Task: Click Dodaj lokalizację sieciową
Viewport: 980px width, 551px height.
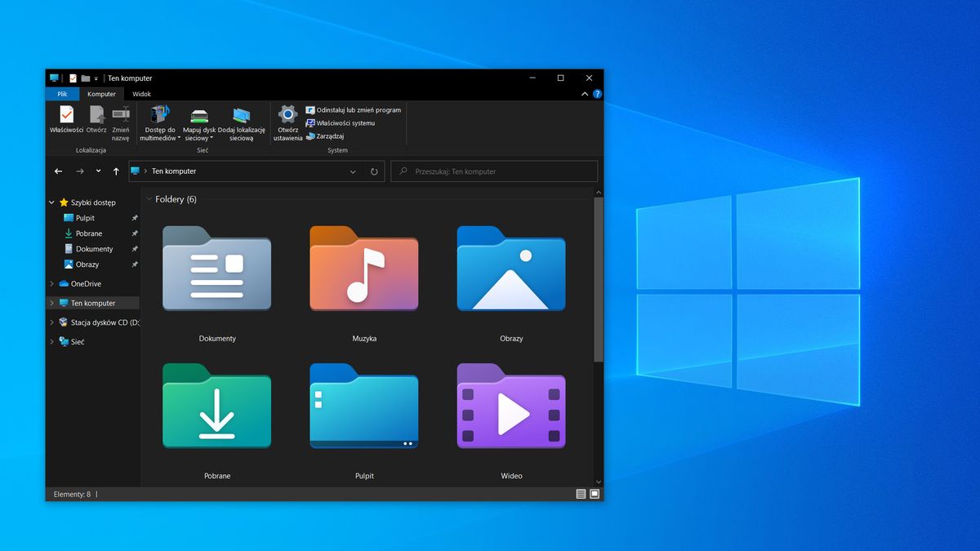Action: [x=241, y=122]
